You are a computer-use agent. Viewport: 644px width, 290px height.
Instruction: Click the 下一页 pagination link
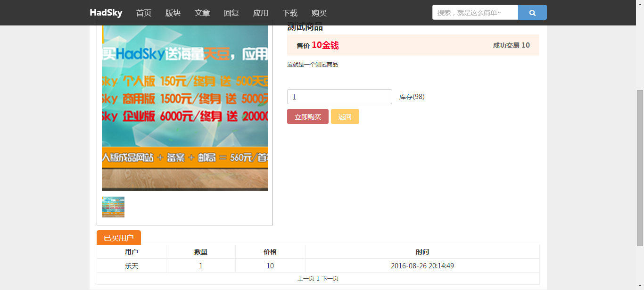[330, 279]
